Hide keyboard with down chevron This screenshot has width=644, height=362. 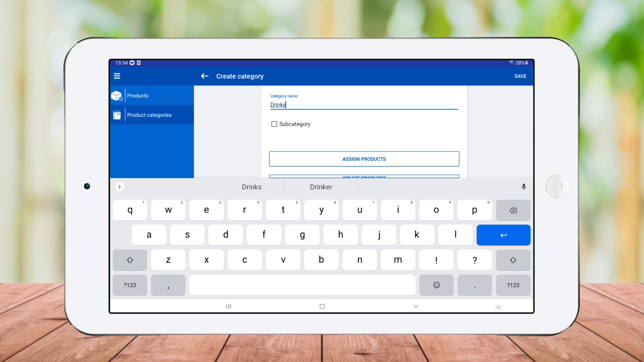point(416,306)
